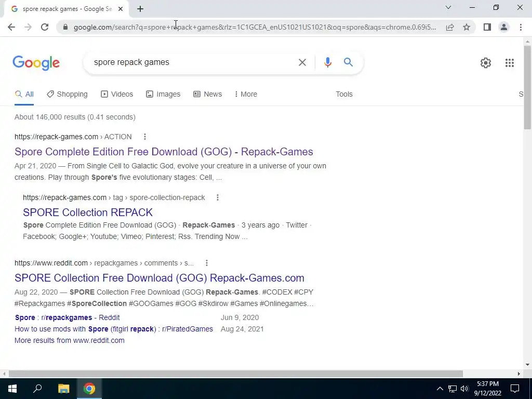Open File Explorer from the taskbar

coord(63,389)
